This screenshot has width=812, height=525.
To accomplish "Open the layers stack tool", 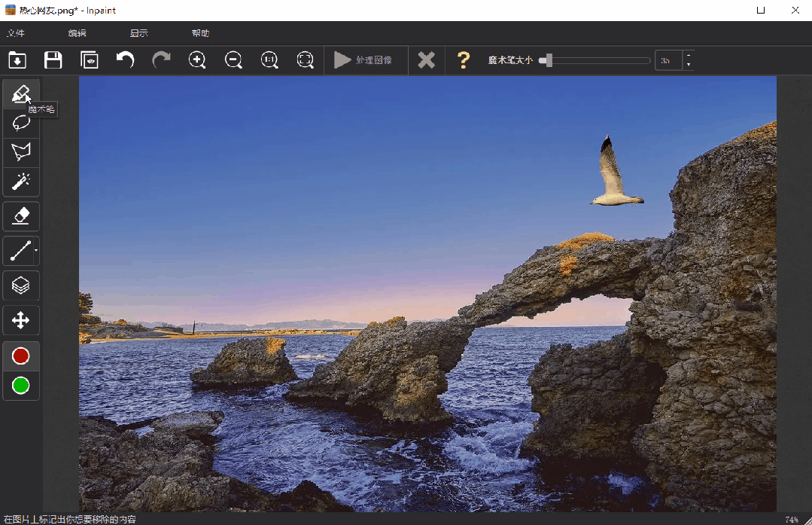I will [21, 285].
